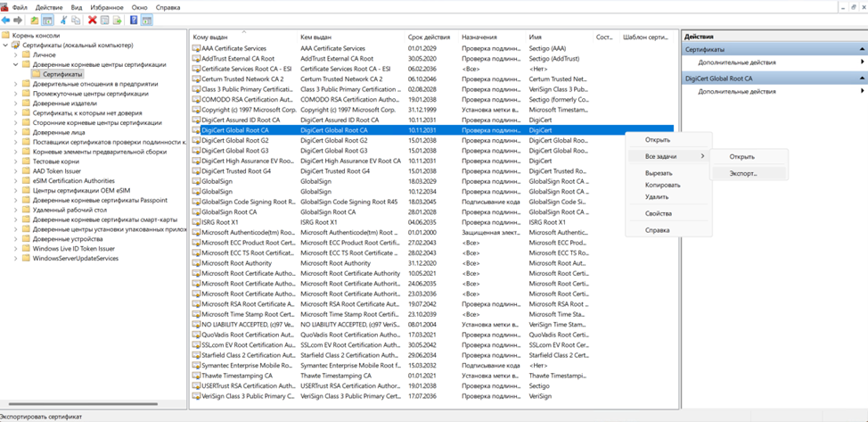Click the folder icon beside Удаленный рабочий стол

[x=26, y=210]
